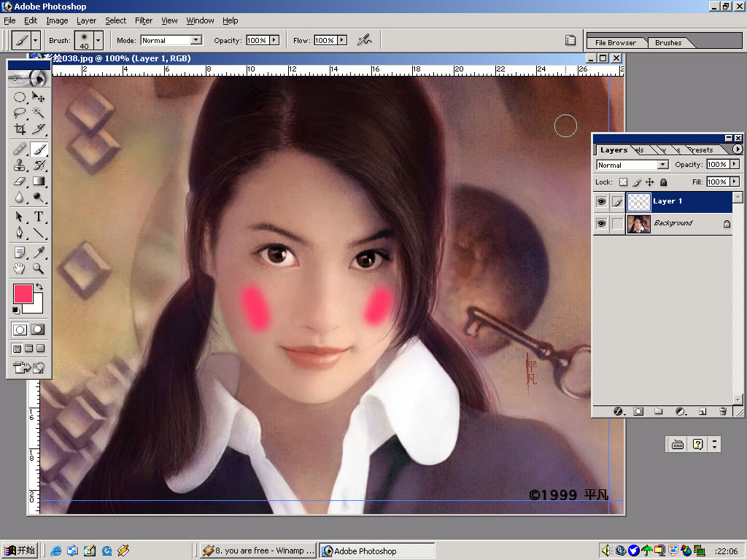The width and height of the screenshot is (747, 560).
Task: Create a new layer icon
Action: [703, 411]
